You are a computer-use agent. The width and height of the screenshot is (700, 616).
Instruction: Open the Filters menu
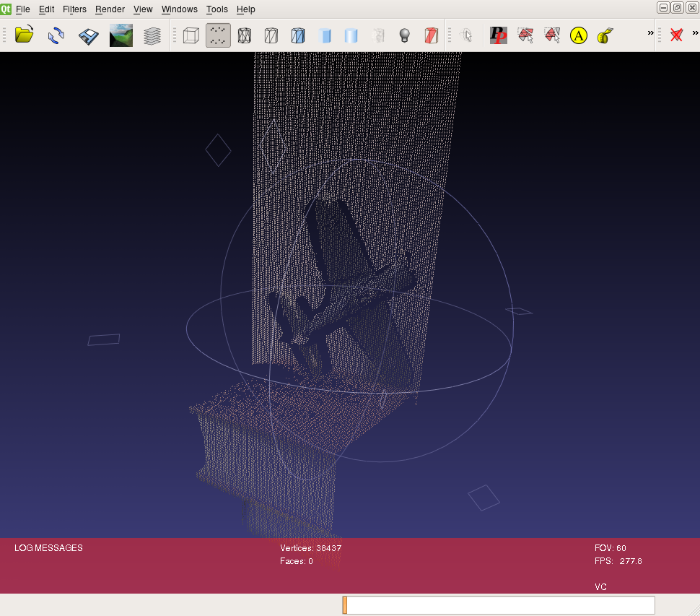coord(74,9)
